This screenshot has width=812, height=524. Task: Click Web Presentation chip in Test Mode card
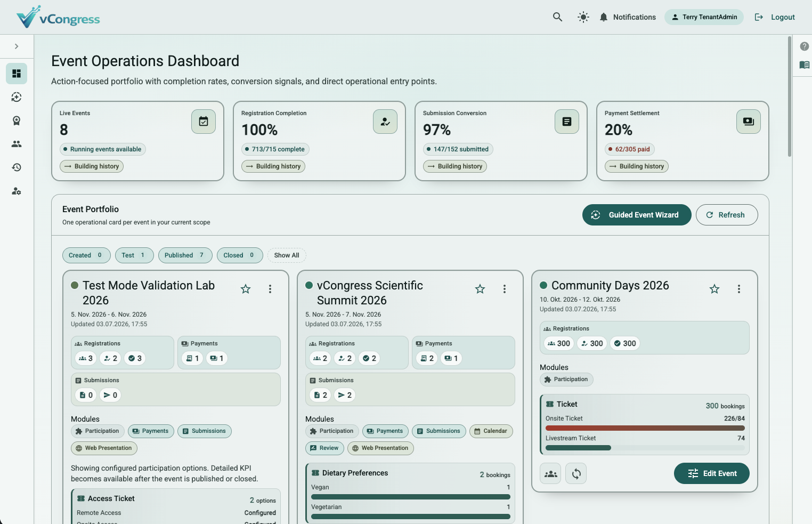click(x=104, y=448)
